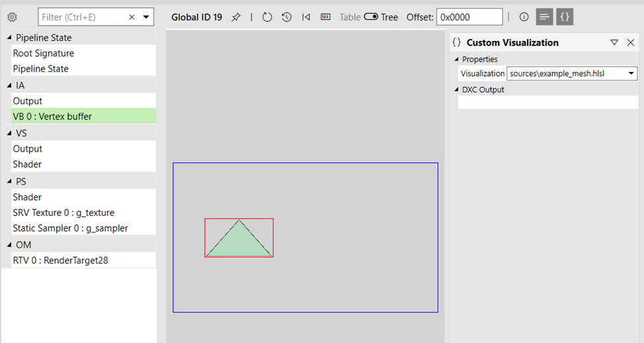Click the refresh circular arrow icon

click(x=267, y=17)
